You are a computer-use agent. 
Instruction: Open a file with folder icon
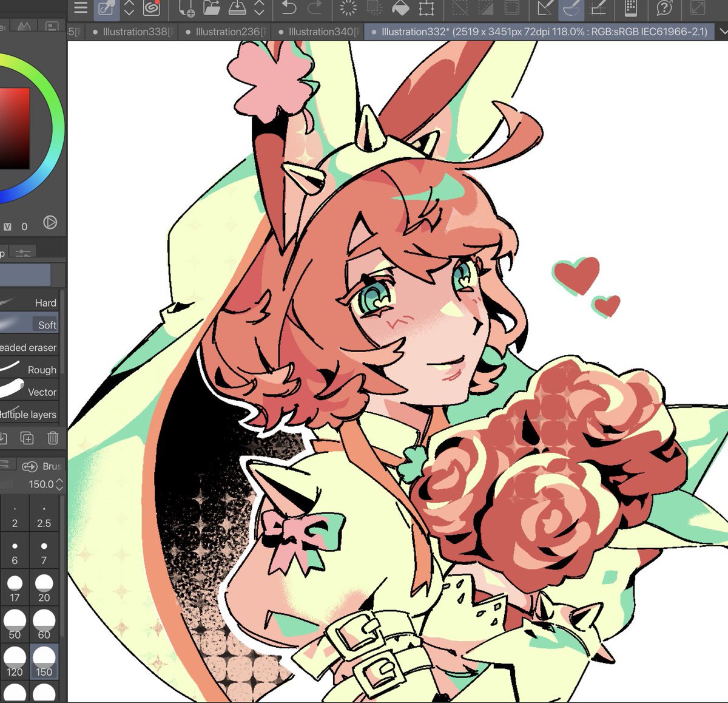211,8
